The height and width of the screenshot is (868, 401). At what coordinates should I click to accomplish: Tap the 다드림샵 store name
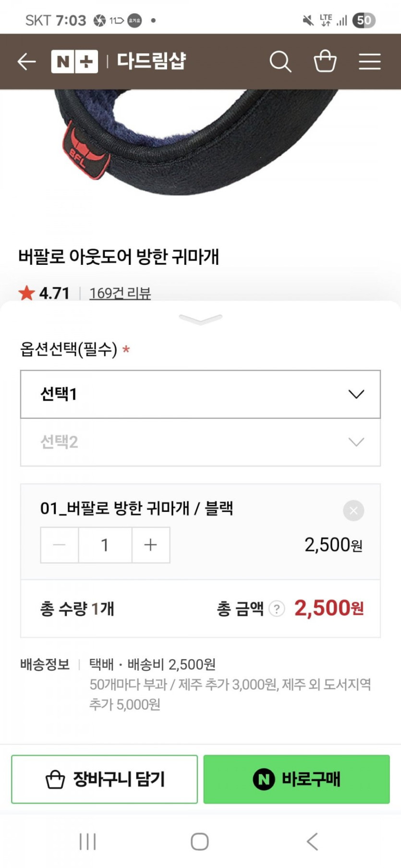(x=152, y=61)
